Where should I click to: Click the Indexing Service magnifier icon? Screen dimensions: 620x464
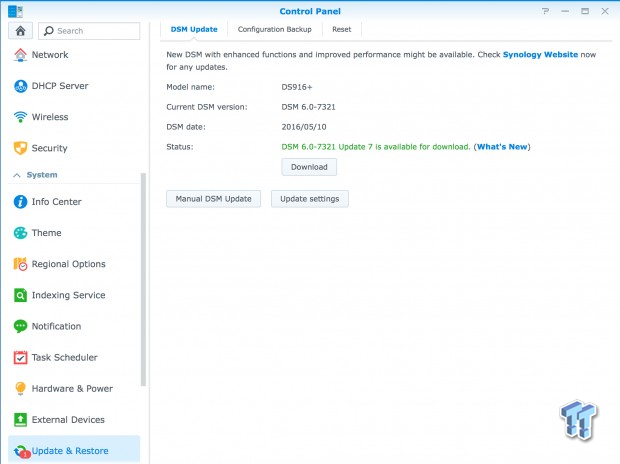pos(20,295)
